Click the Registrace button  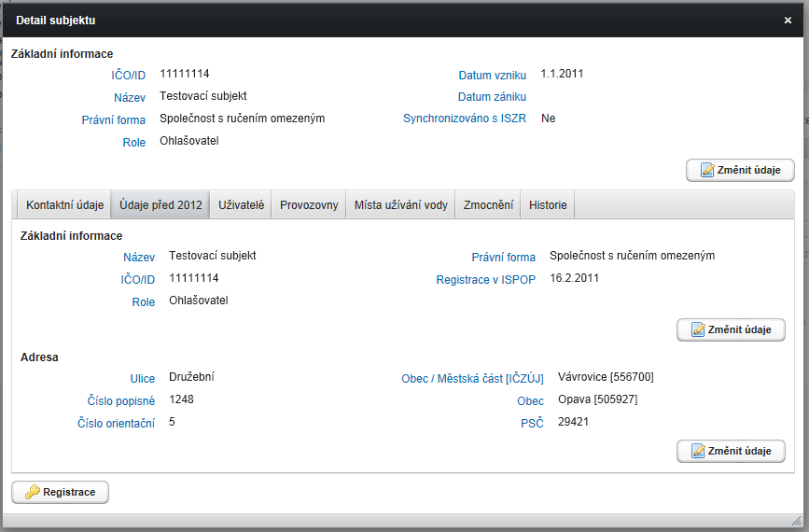click(x=60, y=492)
